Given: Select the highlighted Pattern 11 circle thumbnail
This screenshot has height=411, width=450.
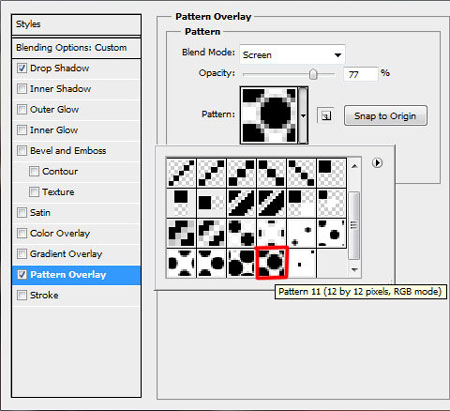Looking at the screenshot, I should pos(271,263).
